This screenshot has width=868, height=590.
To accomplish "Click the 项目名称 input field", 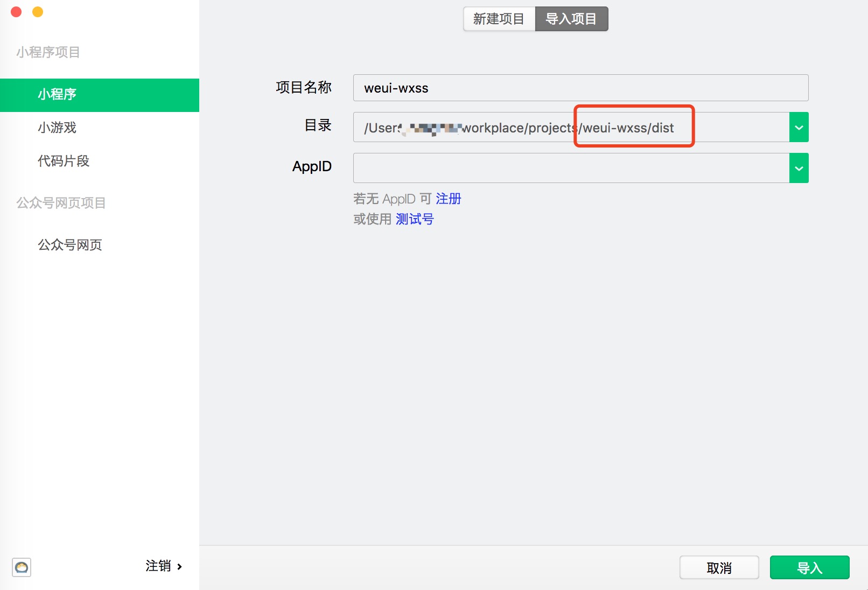I will click(x=580, y=88).
